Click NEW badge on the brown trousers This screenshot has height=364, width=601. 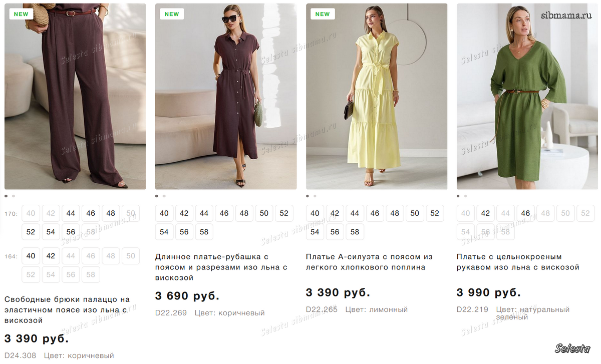[21, 14]
